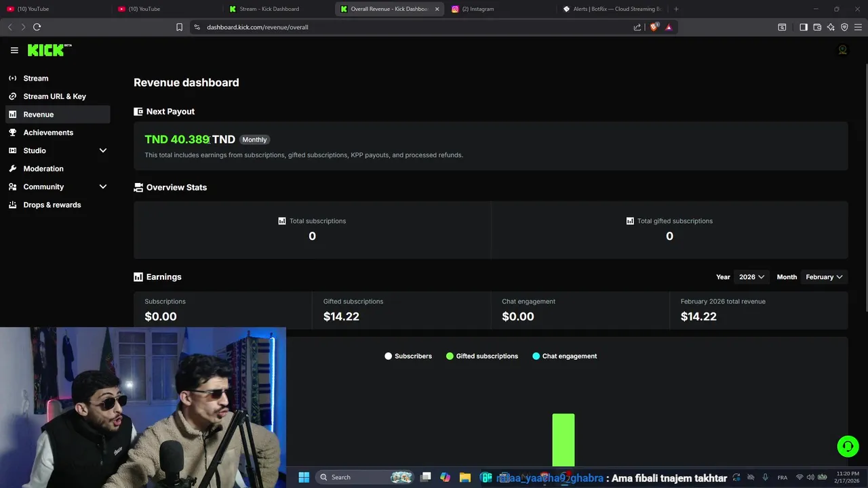868x488 pixels.
Task: Click the green bar in earnings chart
Action: 564,440
